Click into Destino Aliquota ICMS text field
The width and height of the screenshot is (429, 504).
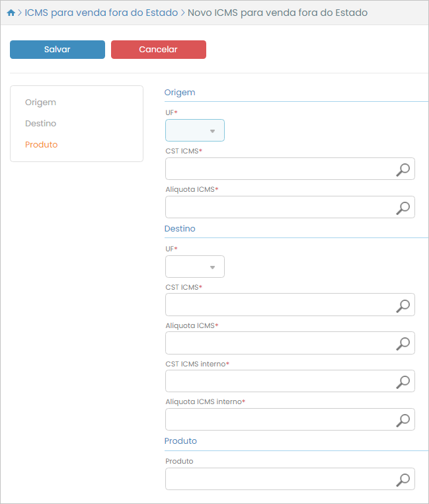click(278, 343)
